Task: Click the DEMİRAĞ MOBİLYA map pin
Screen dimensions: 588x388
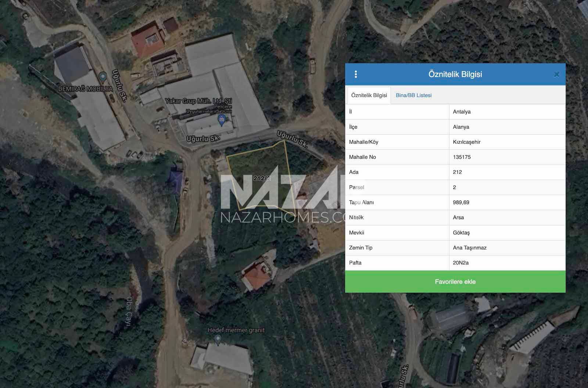Action: [x=103, y=77]
